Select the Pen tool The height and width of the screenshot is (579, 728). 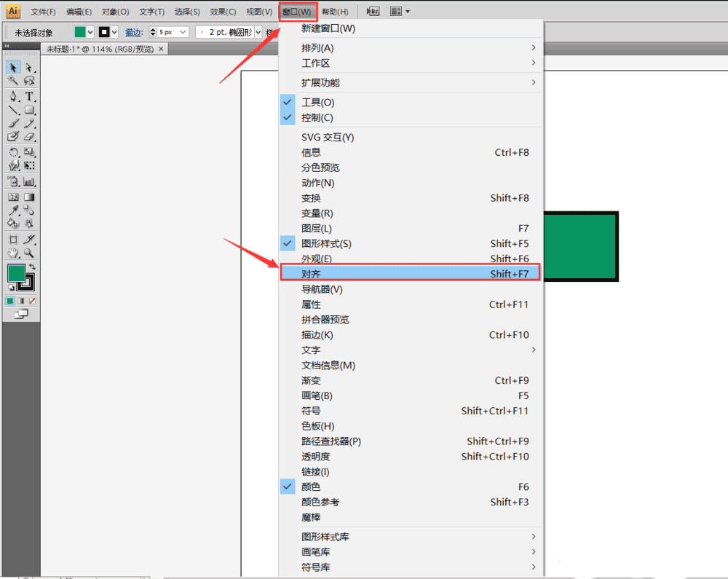13,96
